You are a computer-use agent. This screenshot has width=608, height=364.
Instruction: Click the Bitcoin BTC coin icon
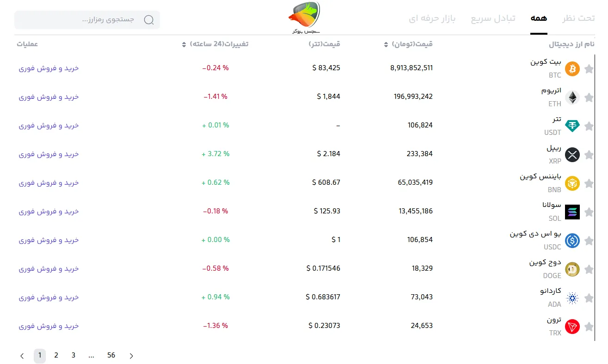572,69
